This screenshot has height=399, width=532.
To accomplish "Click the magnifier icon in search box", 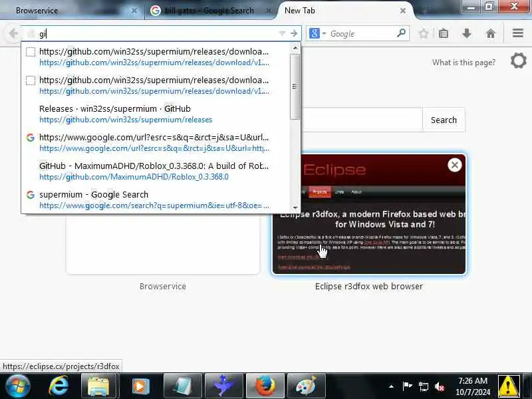I will (x=401, y=33).
